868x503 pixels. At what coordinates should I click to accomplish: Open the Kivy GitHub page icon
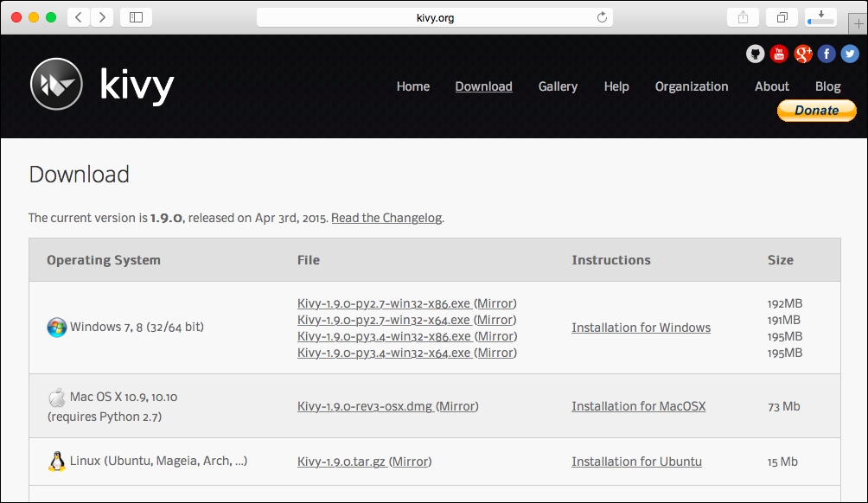point(755,54)
